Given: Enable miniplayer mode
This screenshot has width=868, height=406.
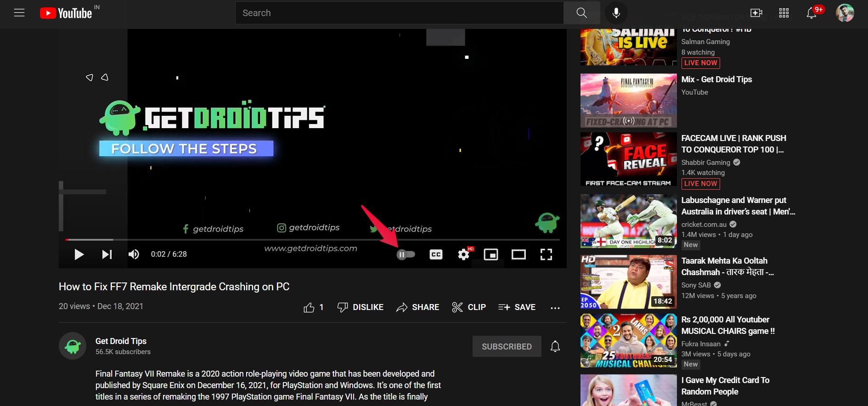Looking at the screenshot, I should pyautogui.click(x=491, y=254).
